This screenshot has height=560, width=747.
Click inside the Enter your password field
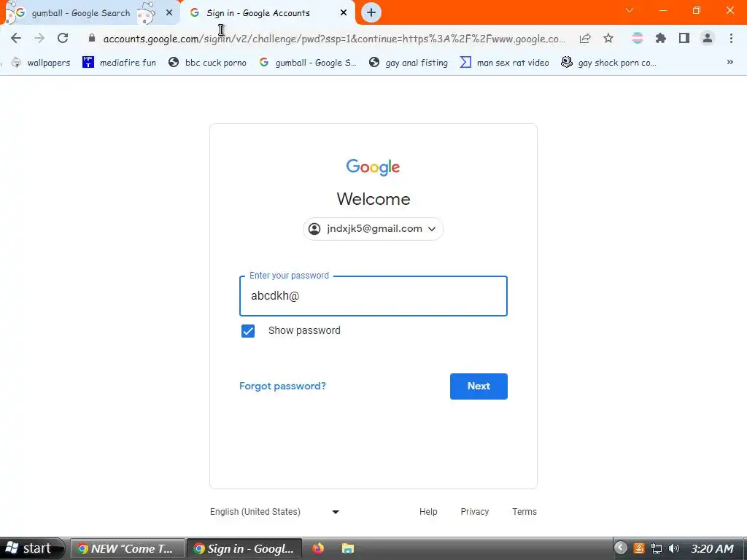pyautogui.click(x=373, y=296)
